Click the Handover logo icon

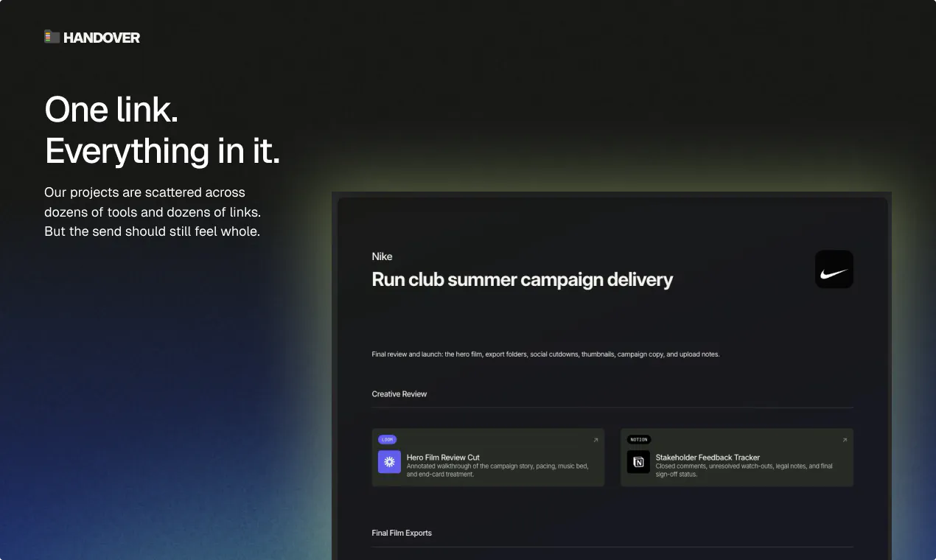point(52,36)
